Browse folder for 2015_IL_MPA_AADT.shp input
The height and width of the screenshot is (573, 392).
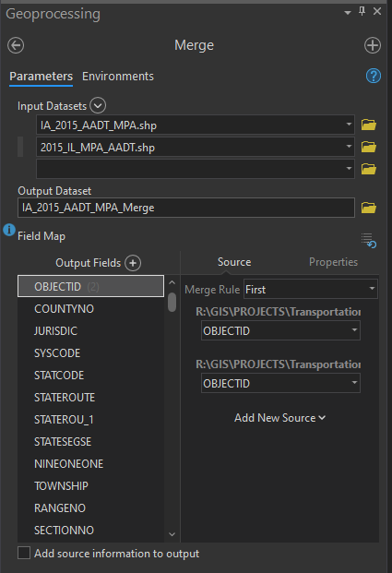pyautogui.click(x=369, y=147)
